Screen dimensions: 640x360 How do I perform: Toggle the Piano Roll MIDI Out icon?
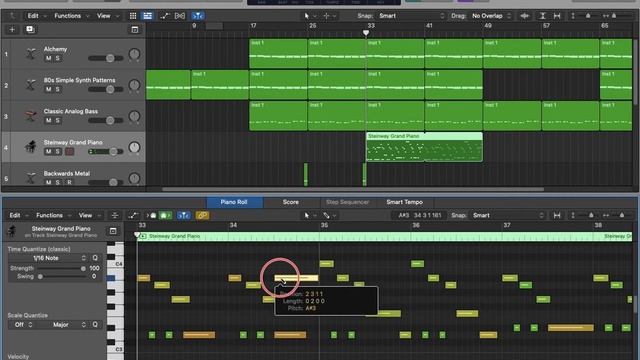pyautogui.click(x=165, y=215)
